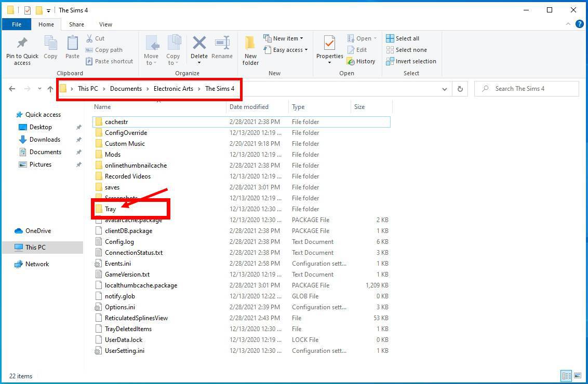The width and height of the screenshot is (588, 384).
Task: Switch to large icons view button
Action: click(578, 375)
